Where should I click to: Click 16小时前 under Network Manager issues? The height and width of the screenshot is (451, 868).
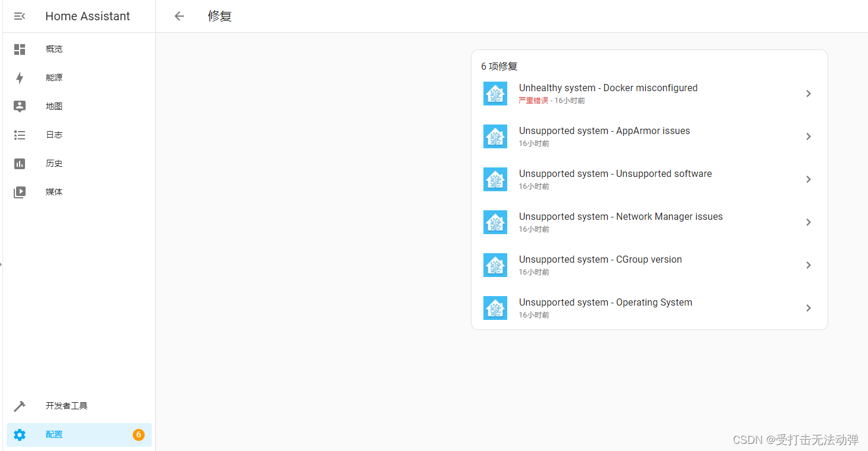[534, 229]
